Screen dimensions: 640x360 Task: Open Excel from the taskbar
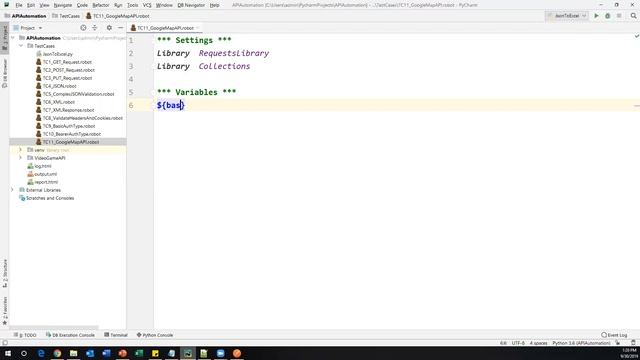139,353
